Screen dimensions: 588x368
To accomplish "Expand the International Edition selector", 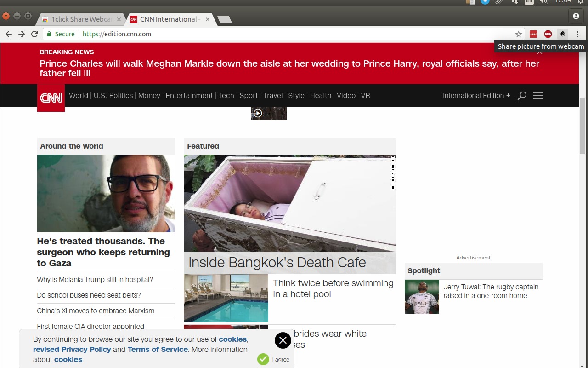I will (x=476, y=96).
